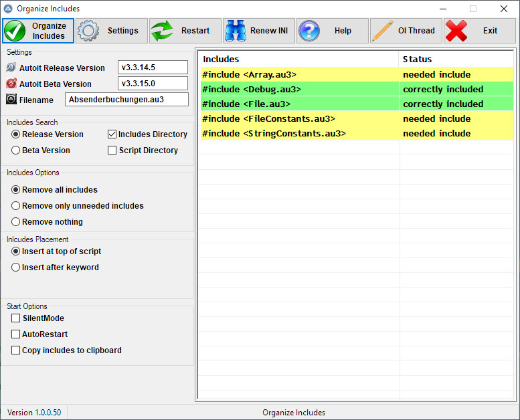Click the red X Exit icon
520x420 pixels.
(x=456, y=31)
